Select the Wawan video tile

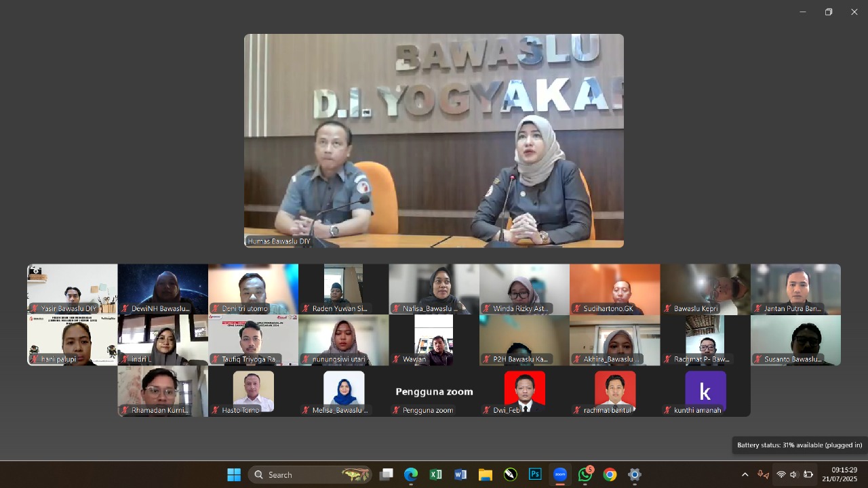[x=434, y=340]
